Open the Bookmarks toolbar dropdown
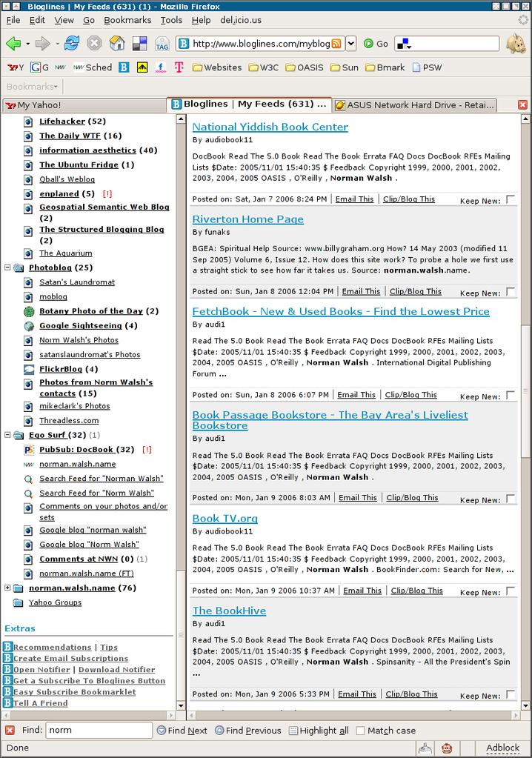 click(32, 87)
